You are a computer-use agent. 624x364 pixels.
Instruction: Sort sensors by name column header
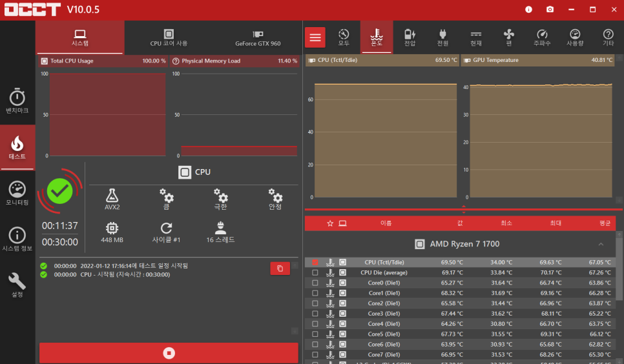[386, 223]
